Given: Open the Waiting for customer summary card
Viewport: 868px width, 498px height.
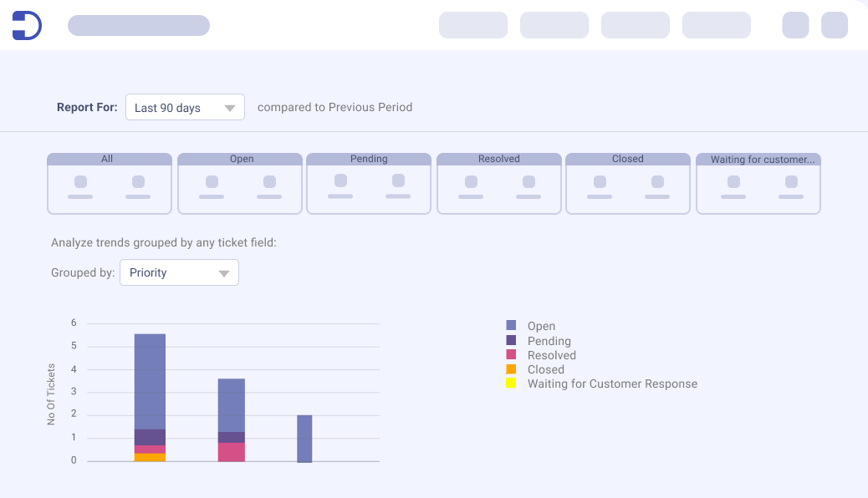Looking at the screenshot, I should 758,183.
